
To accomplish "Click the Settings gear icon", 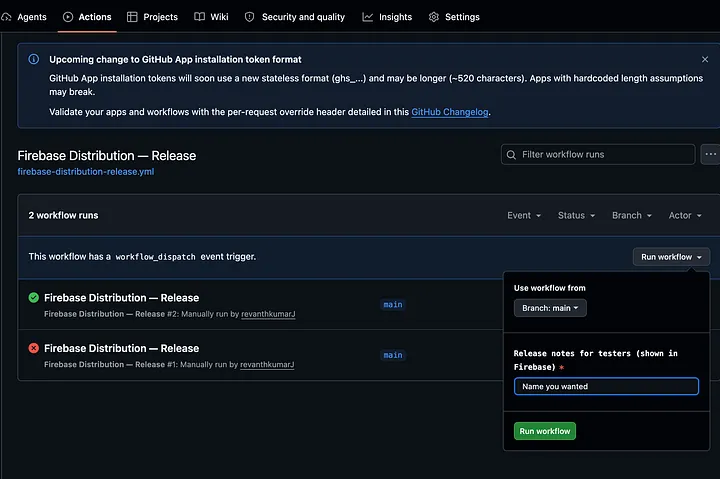I will 433,17.
